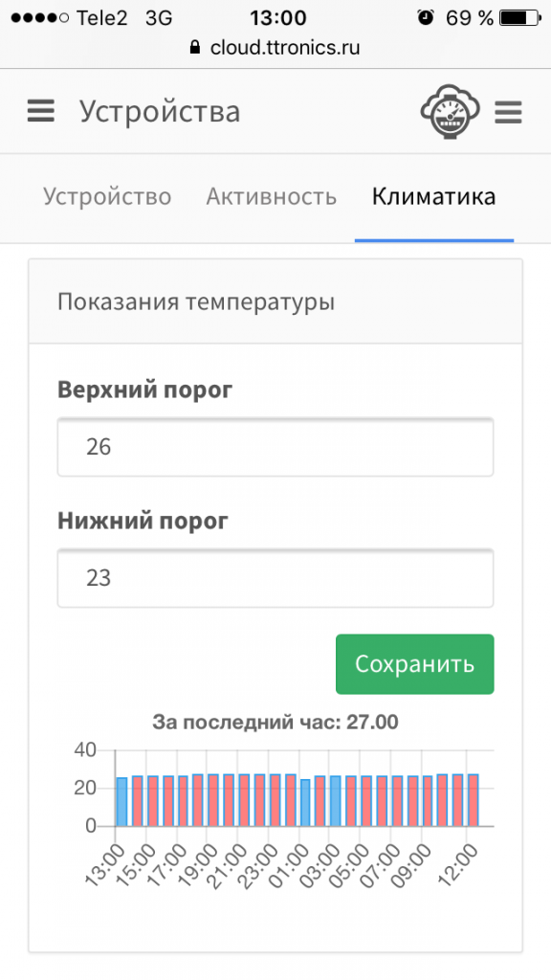Image resolution: width=551 pixels, height=980 pixels.
Task: Tap the За последний час chart title
Action: click(275, 722)
